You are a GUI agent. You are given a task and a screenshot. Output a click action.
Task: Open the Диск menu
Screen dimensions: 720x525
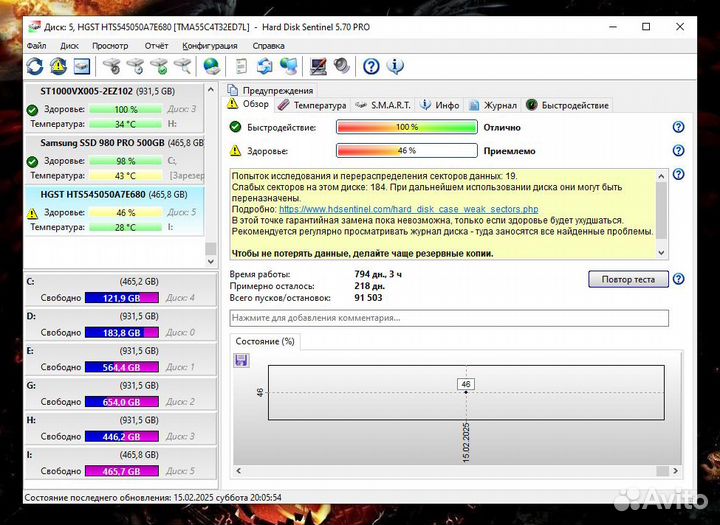point(69,46)
